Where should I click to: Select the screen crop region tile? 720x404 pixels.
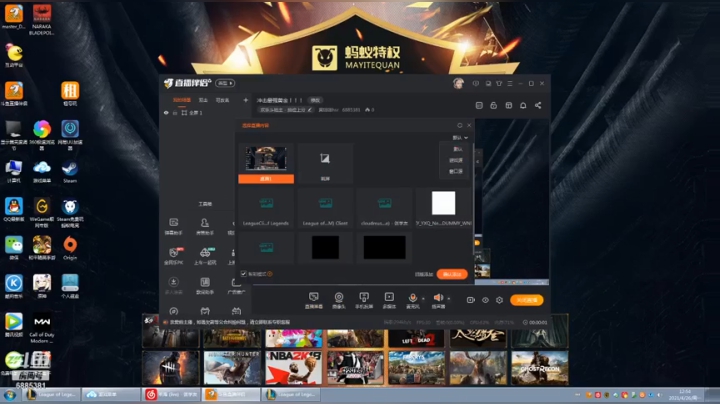tap(325, 163)
